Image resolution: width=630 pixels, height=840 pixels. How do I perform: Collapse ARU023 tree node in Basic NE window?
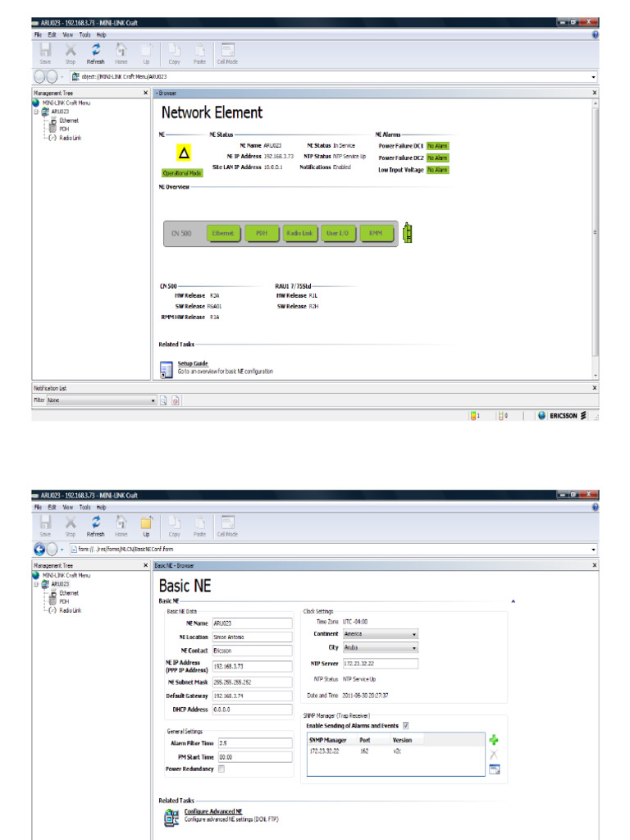pos(36,584)
